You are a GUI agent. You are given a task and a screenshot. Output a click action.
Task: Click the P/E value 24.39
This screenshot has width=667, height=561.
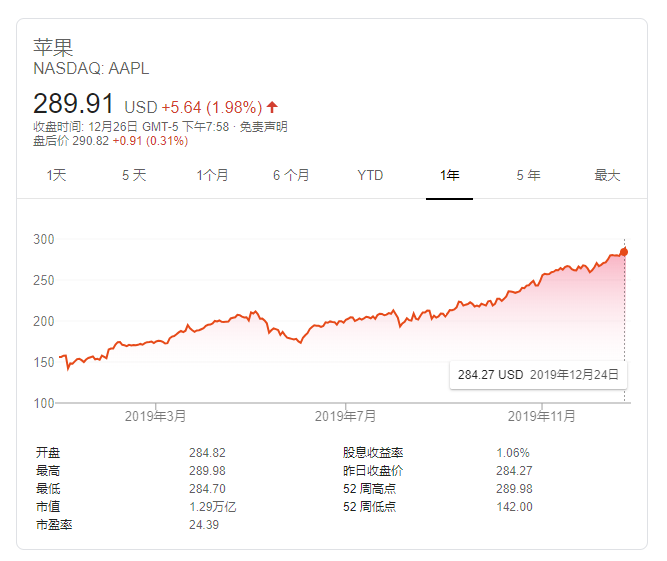(204, 525)
